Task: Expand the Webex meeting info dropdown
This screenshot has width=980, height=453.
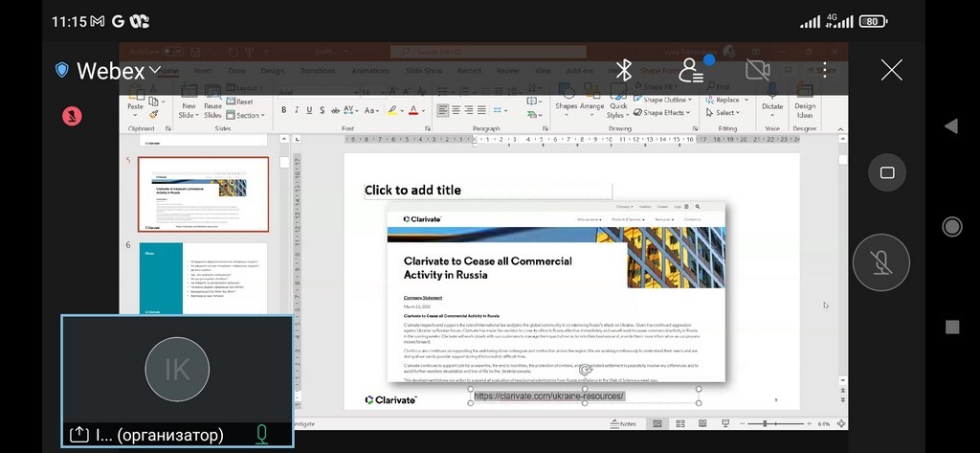Action: pos(156,70)
